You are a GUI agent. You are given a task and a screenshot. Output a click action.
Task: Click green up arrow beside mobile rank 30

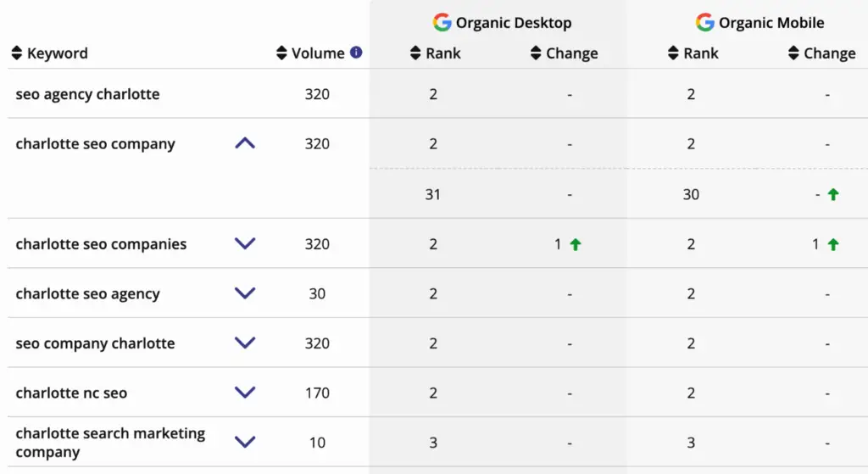coord(833,194)
